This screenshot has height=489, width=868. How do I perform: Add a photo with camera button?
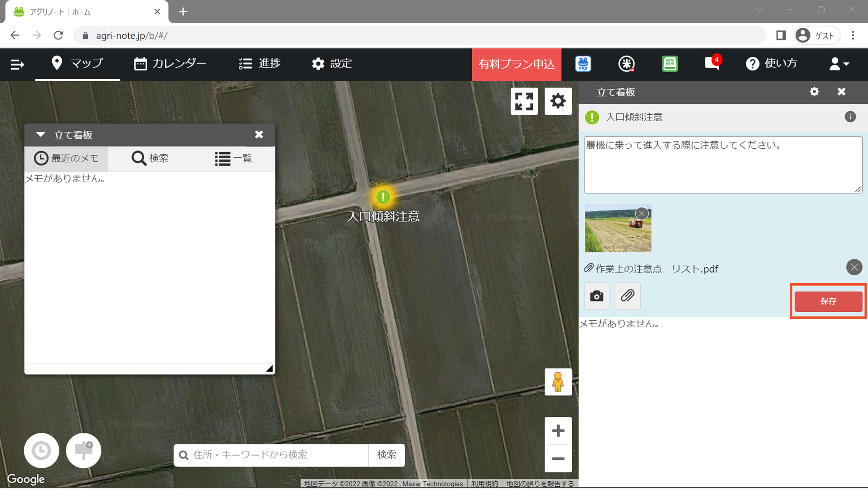click(597, 296)
